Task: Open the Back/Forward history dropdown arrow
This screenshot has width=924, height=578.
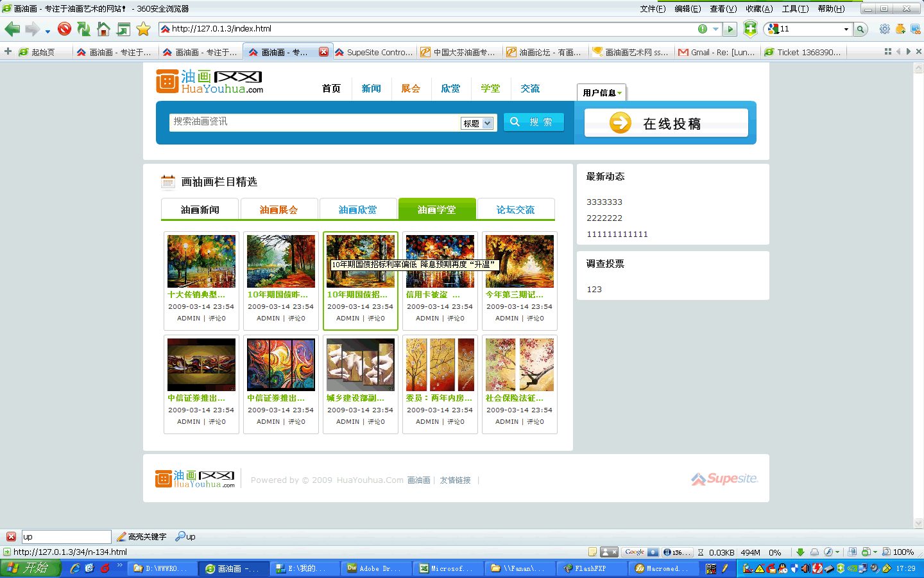Action: coord(47,31)
